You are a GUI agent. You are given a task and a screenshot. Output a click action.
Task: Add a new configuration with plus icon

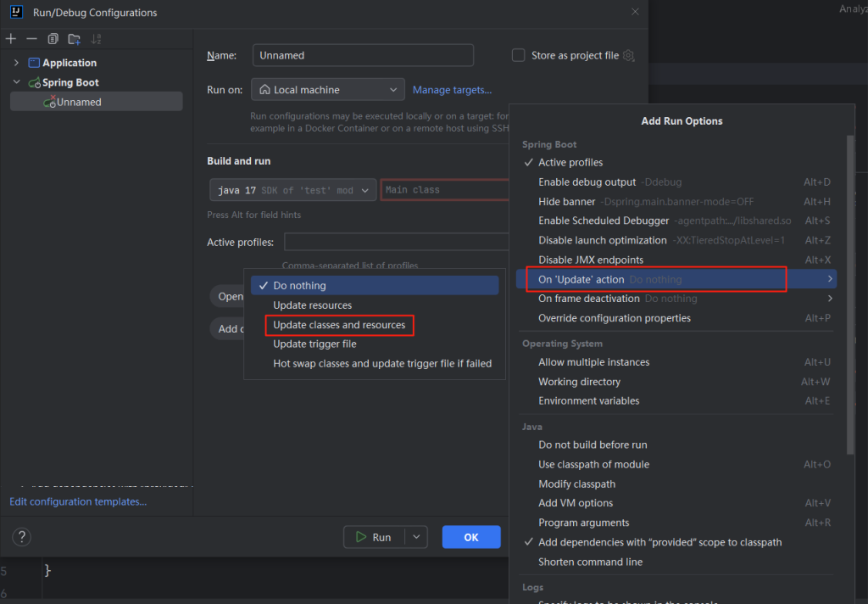[x=11, y=39]
